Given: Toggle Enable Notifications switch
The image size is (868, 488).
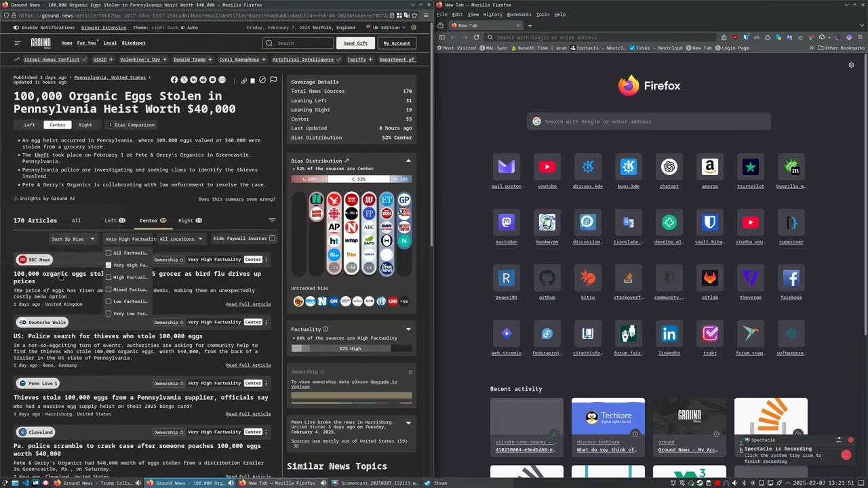Looking at the screenshot, I should [x=16, y=28].
